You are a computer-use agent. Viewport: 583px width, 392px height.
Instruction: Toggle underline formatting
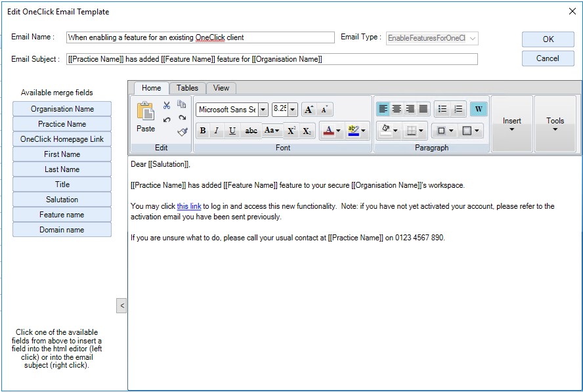[x=232, y=131]
